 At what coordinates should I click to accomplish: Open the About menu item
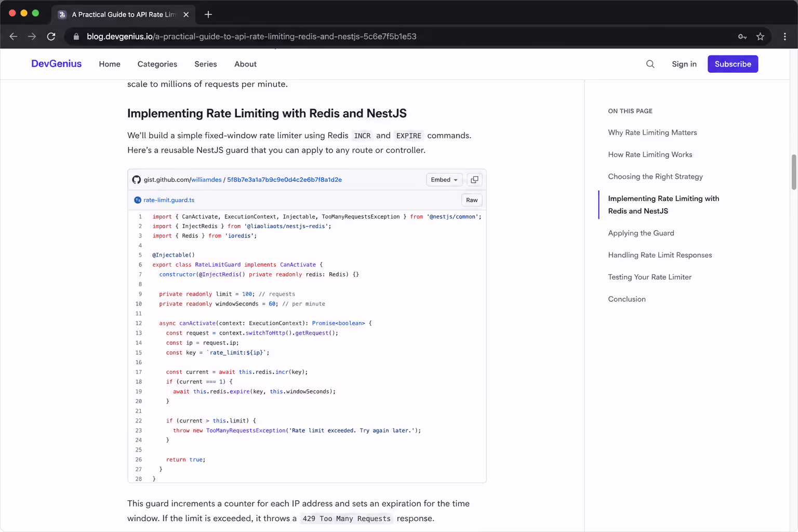tap(245, 64)
